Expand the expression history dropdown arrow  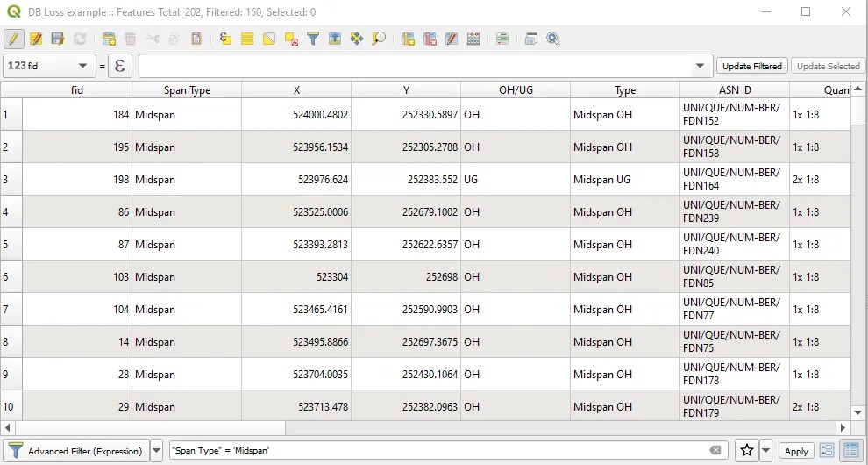point(701,66)
